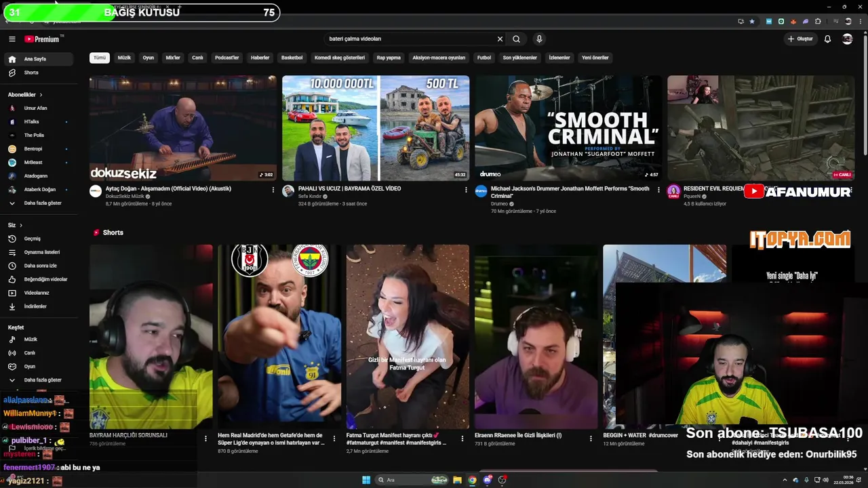Select the Haberler filter chip
Image resolution: width=868 pixels, height=488 pixels.
pos(260,58)
